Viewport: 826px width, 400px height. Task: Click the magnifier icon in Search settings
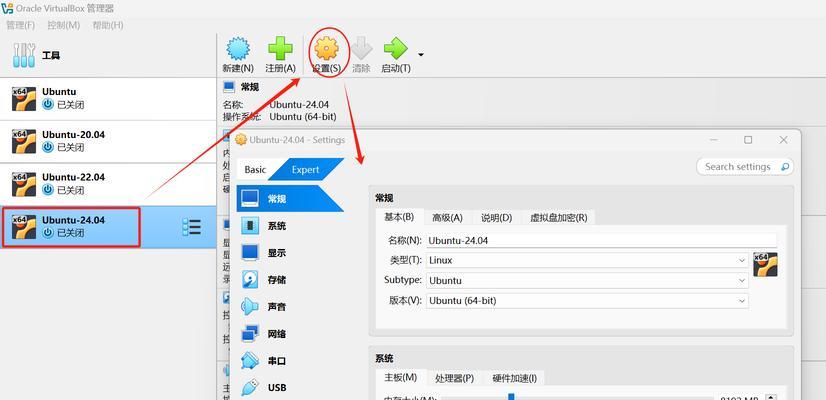click(x=785, y=167)
